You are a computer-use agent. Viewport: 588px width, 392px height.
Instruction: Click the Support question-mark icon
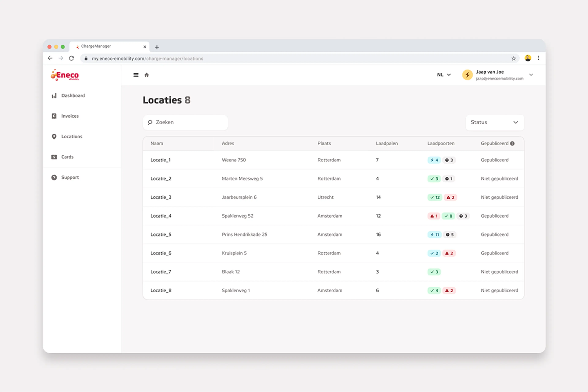coord(54,178)
